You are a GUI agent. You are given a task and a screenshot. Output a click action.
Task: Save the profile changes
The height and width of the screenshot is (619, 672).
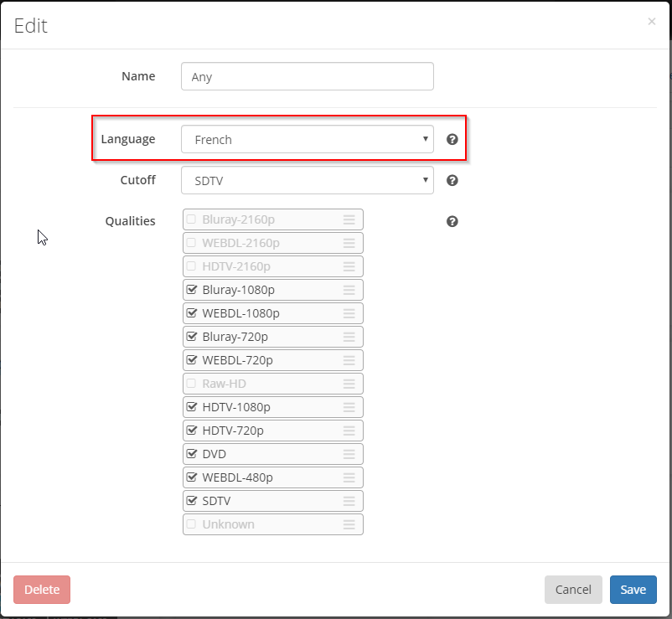[633, 590]
